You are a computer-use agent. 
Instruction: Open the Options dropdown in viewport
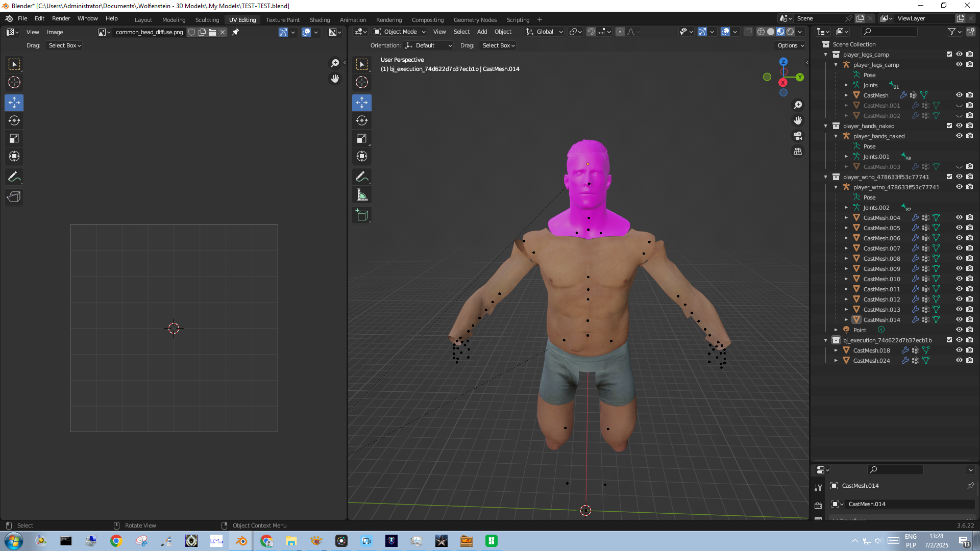pyautogui.click(x=791, y=45)
